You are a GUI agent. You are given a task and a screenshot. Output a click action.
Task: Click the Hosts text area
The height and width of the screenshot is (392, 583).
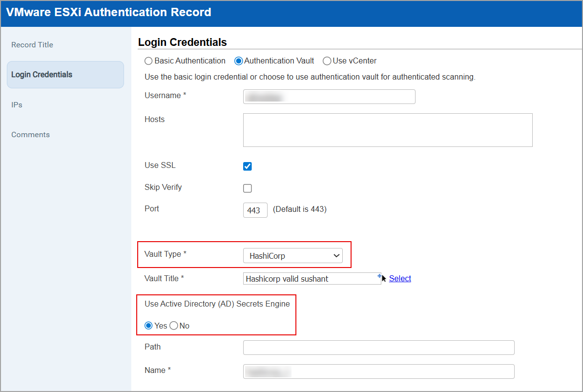point(387,130)
